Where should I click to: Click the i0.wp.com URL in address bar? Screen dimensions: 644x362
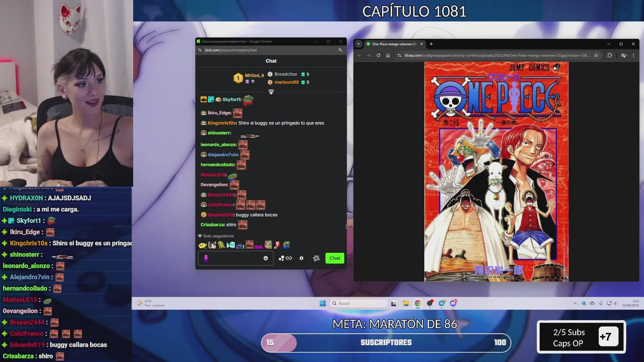tap(497, 55)
